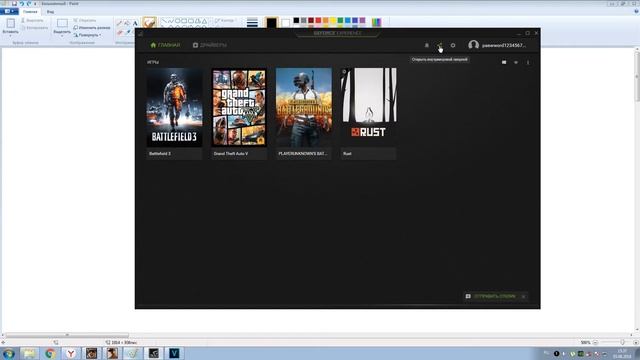Select the Grand Theft Auto V cover
The height and width of the screenshot is (360, 640).
click(239, 107)
